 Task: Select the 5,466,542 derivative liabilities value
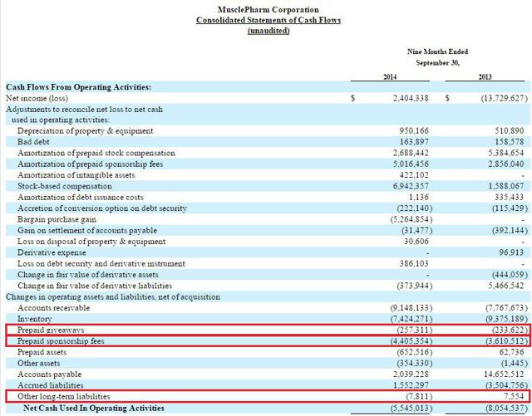click(506, 286)
